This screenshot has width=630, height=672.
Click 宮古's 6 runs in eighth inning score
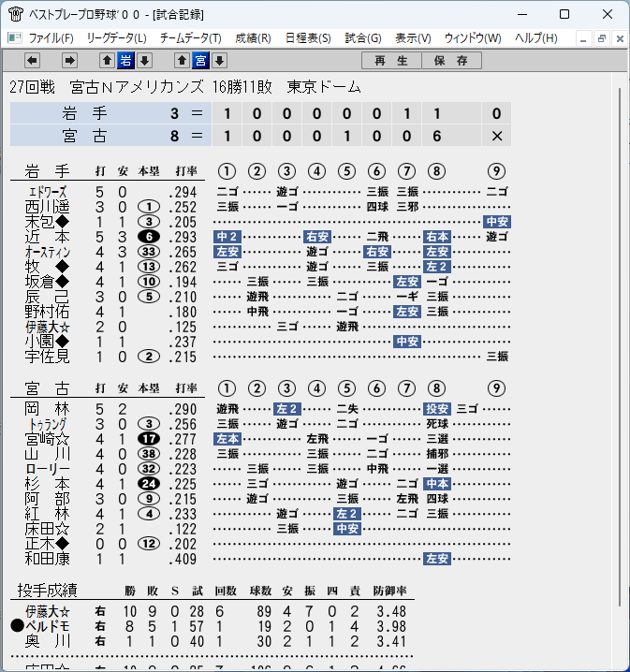(436, 137)
